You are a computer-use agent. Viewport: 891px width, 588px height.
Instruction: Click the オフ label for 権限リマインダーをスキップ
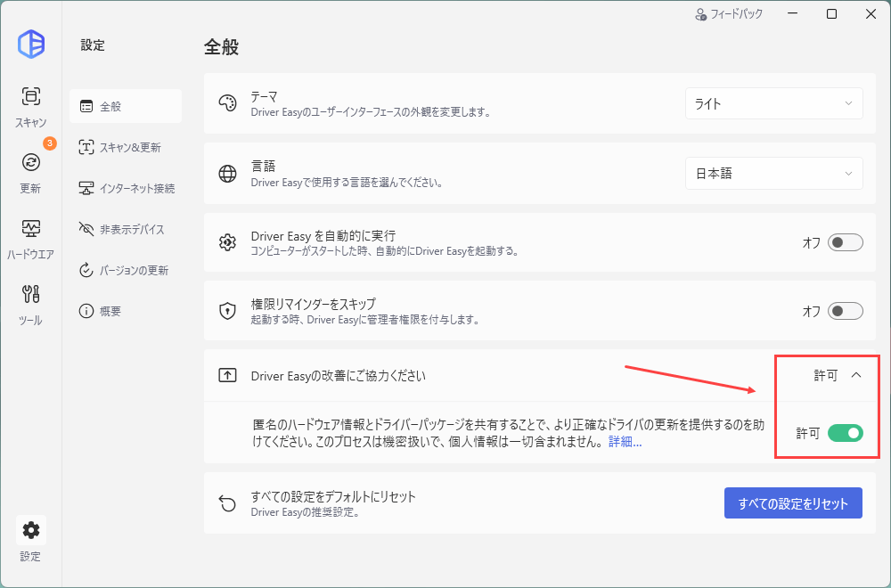tap(812, 311)
